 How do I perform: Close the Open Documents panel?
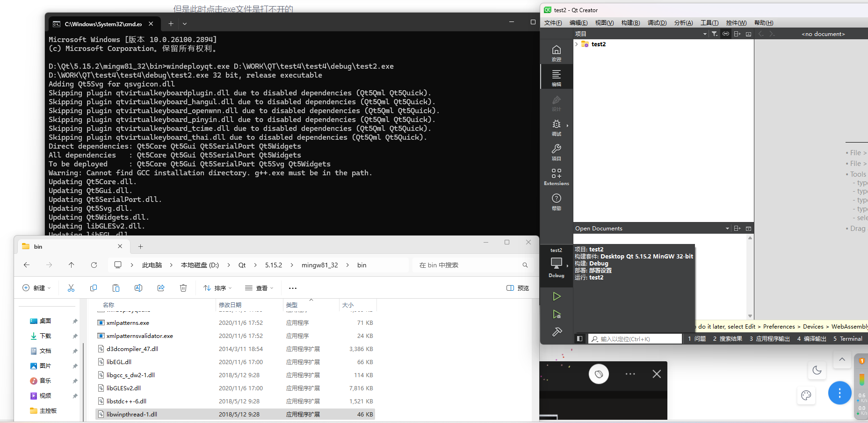click(748, 229)
